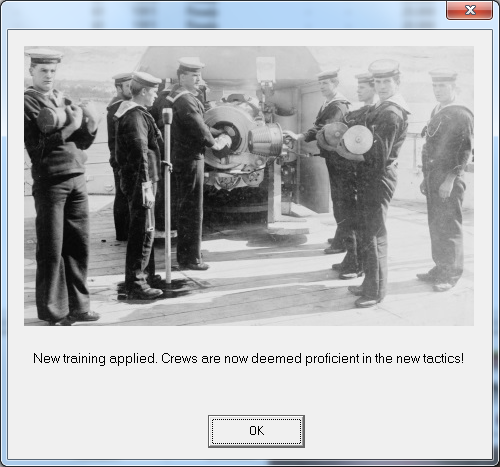Select the rightmost sailor standing at ease
The image size is (500, 467).
(x=444, y=180)
